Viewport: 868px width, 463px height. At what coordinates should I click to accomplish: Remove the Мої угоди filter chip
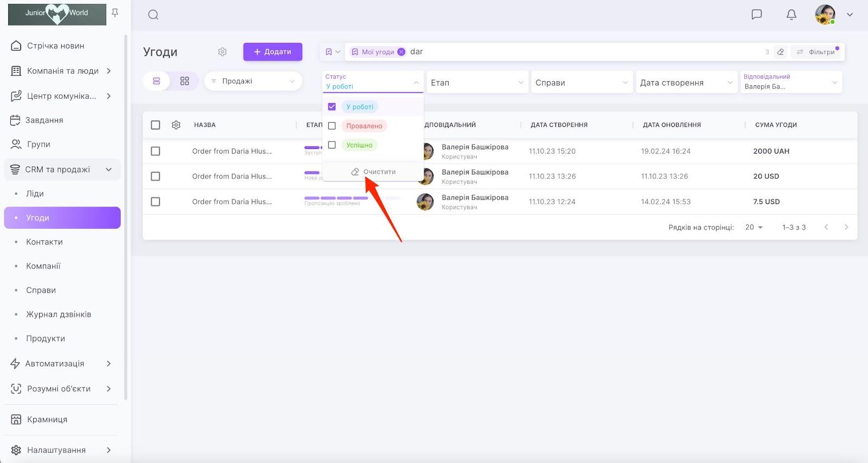click(401, 52)
